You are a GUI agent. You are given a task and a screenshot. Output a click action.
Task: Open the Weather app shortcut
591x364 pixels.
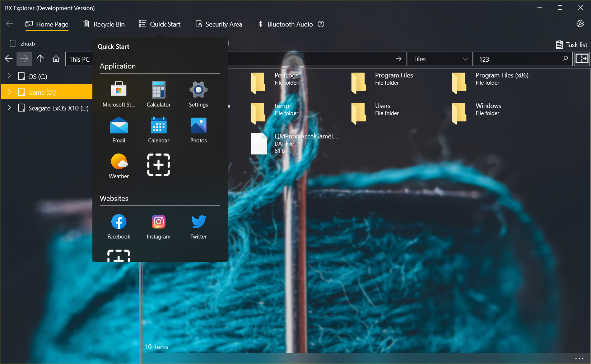pos(119,166)
